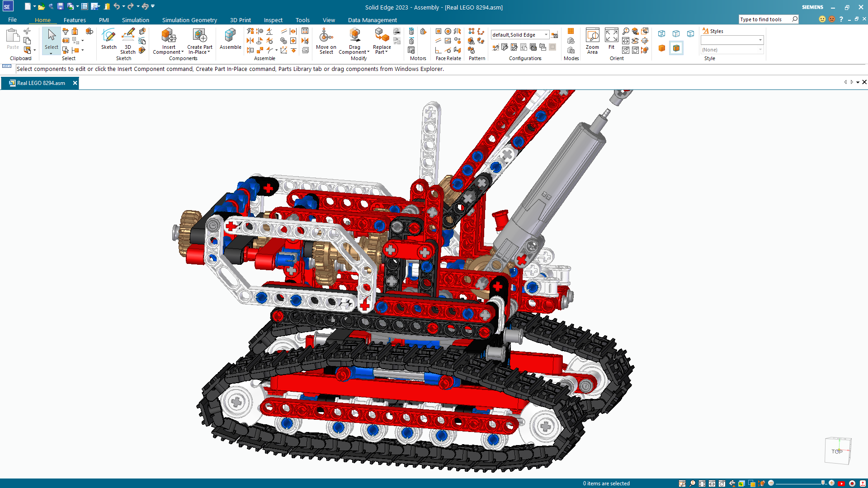Image resolution: width=868 pixels, height=488 pixels.
Task: Click the Assemble command icon
Action: [x=230, y=35]
